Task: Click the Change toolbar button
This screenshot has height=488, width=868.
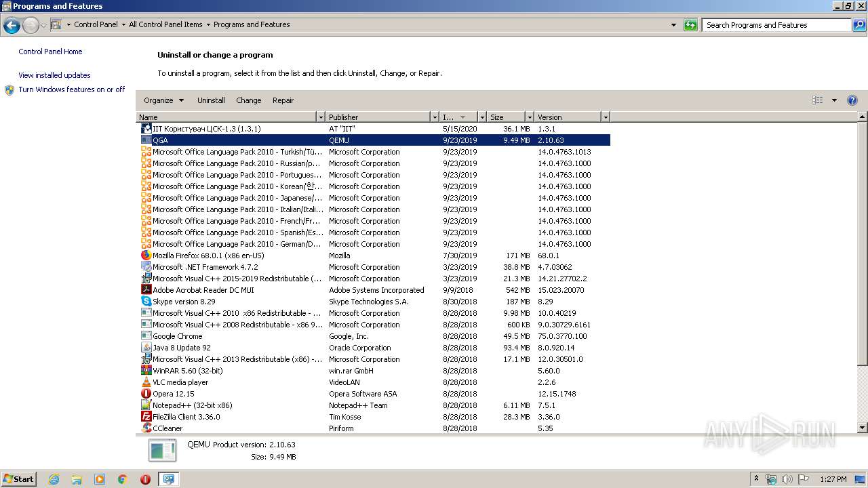Action: click(249, 100)
